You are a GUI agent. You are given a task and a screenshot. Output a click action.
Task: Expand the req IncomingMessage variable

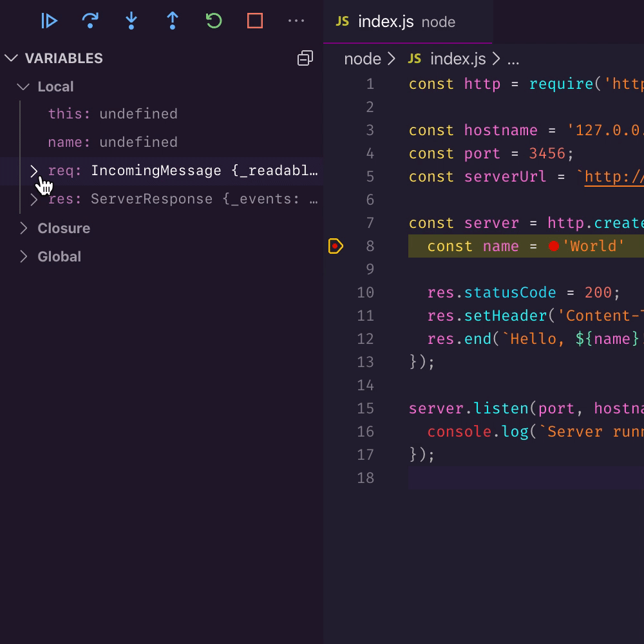34,171
